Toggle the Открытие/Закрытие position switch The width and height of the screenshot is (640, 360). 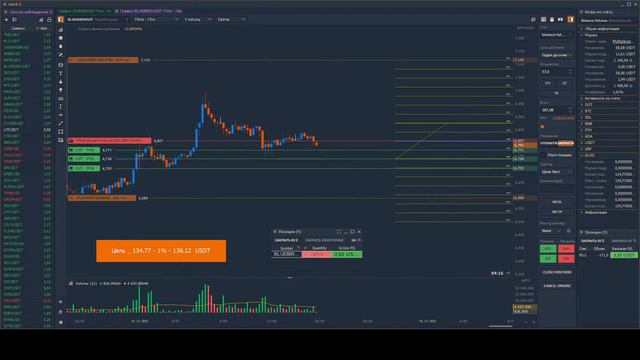[x=557, y=143]
